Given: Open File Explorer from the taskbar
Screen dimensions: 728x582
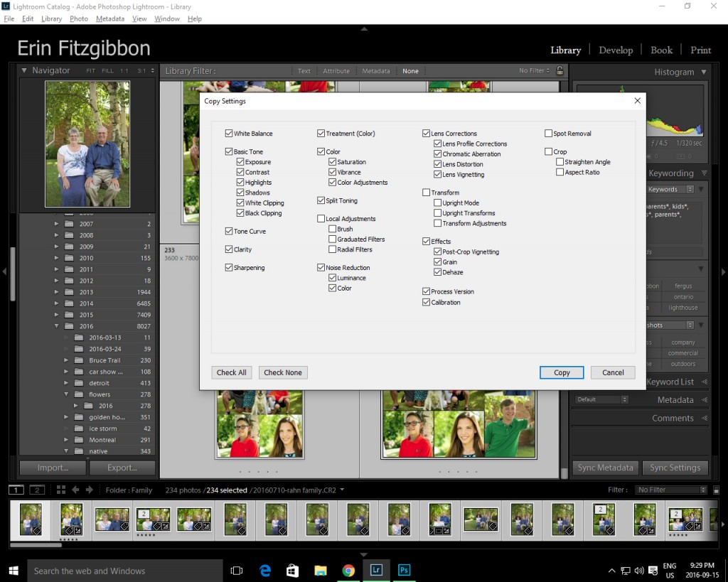Looking at the screenshot, I should click(321, 571).
